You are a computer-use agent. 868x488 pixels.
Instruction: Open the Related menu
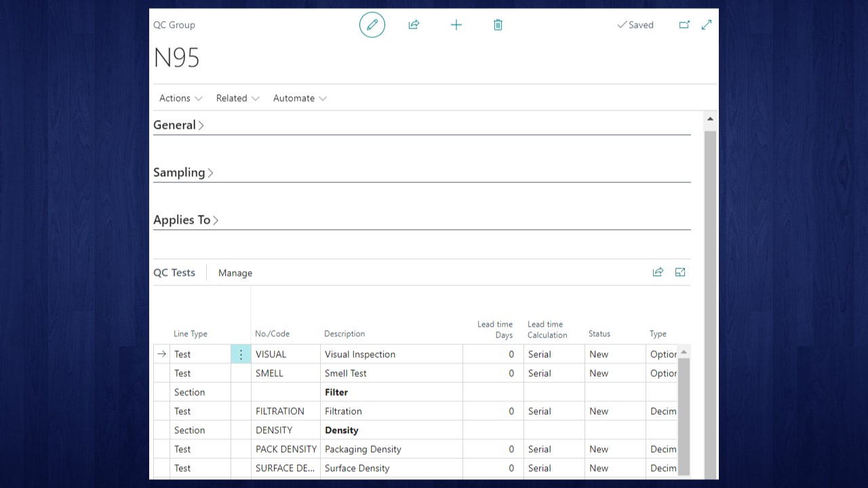[x=237, y=98]
